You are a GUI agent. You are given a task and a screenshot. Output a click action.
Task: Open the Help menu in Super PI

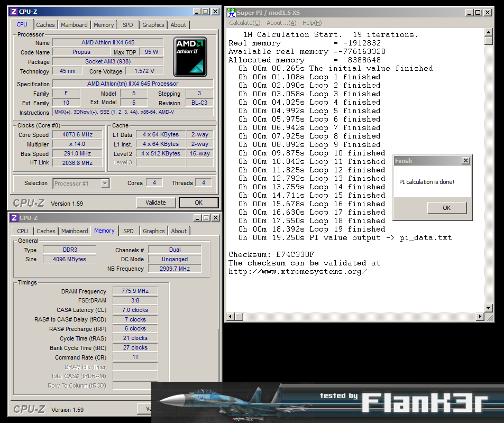[312, 23]
